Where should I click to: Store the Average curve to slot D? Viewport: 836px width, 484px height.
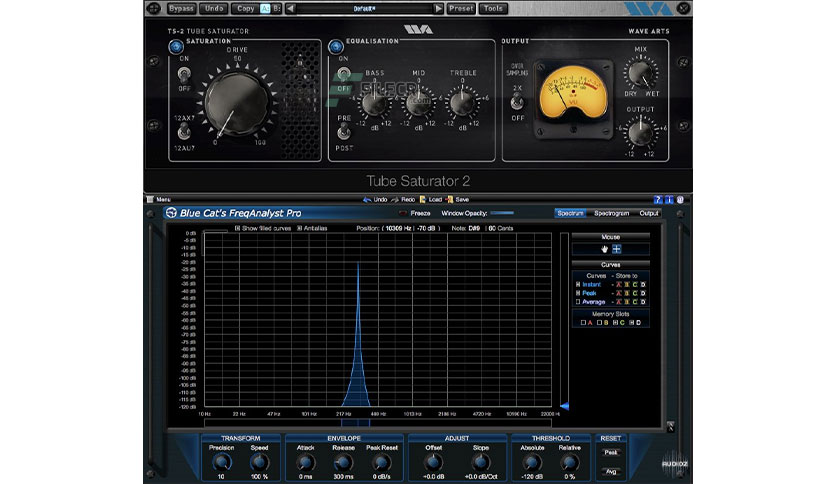[643, 302]
